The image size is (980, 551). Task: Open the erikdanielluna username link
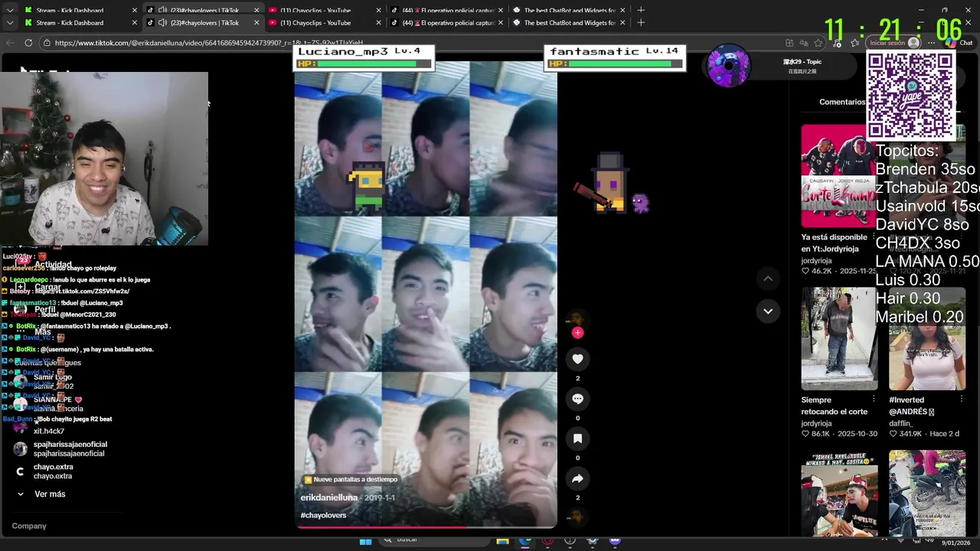pyautogui.click(x=329, y=497)
